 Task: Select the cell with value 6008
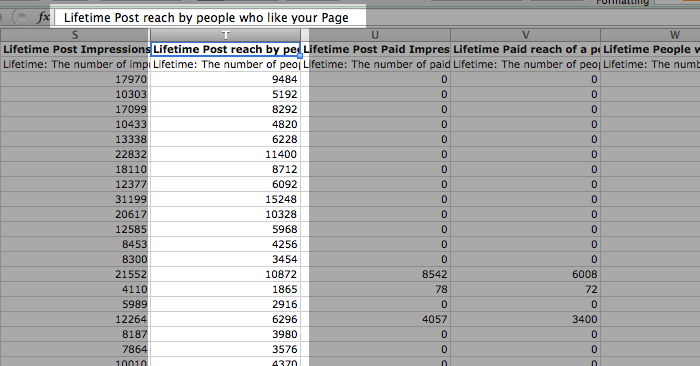(525, 274)
